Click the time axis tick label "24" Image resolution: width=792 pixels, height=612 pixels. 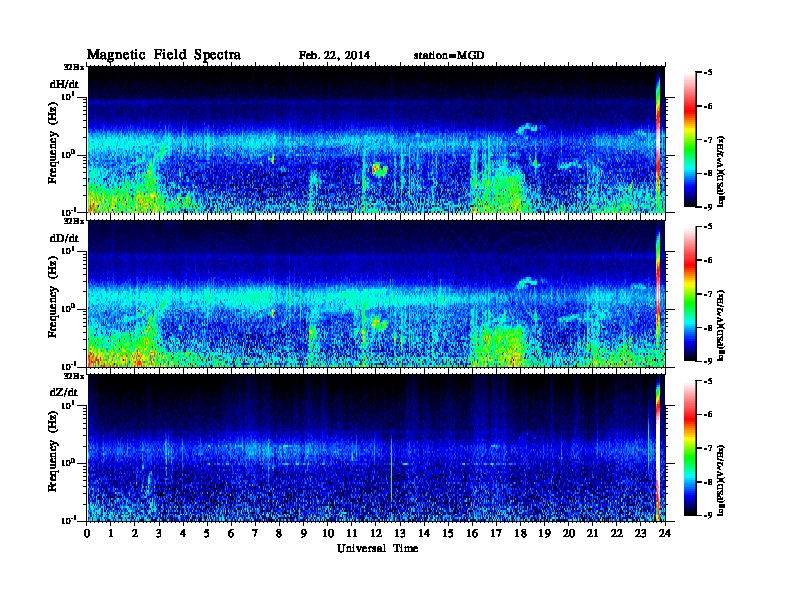[x=665, y=533]
